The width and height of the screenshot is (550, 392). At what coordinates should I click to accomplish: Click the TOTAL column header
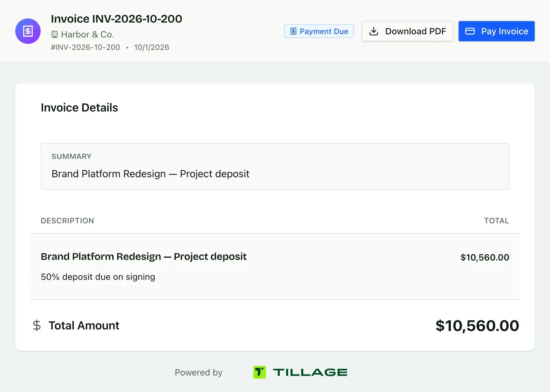click(x=497, y=221)
